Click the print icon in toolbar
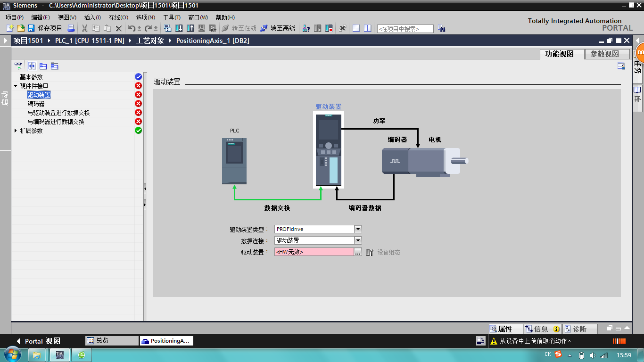This screenshot has width=644, height=362. [71, 28]
